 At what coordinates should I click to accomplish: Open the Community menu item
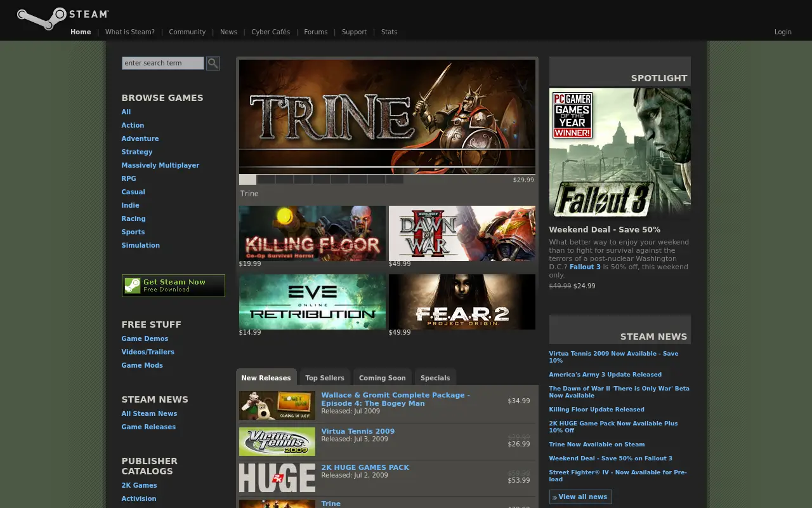tap(187, 32)
